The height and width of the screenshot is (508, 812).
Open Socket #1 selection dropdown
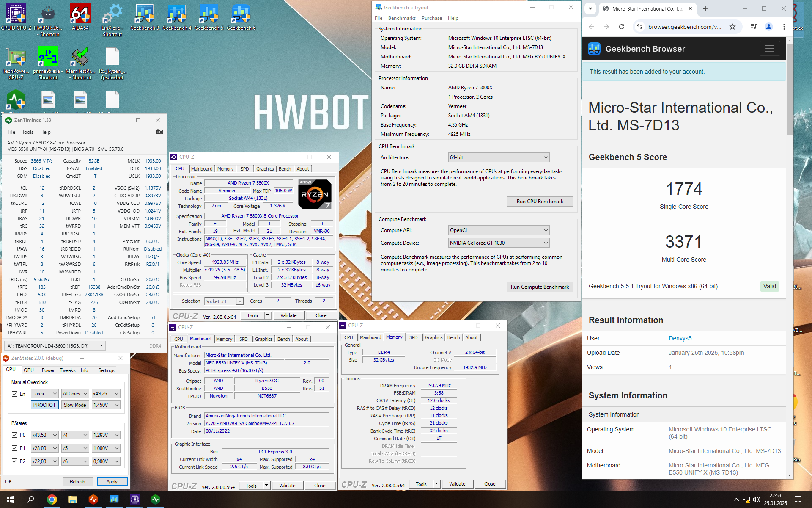(224, 301)
